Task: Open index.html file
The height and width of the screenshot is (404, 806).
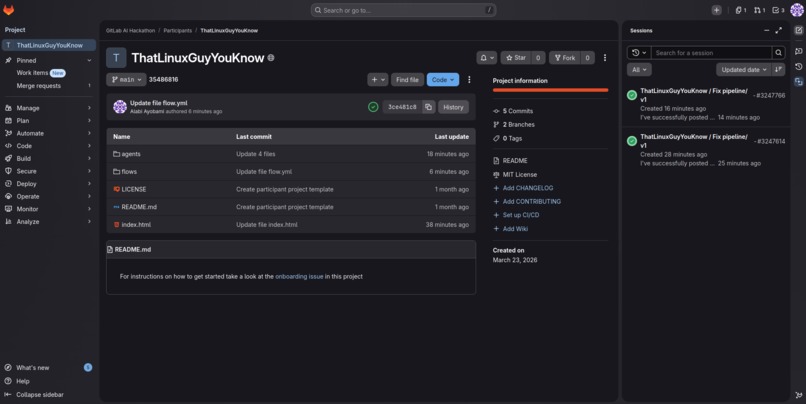Action: [x=136, y=225]
